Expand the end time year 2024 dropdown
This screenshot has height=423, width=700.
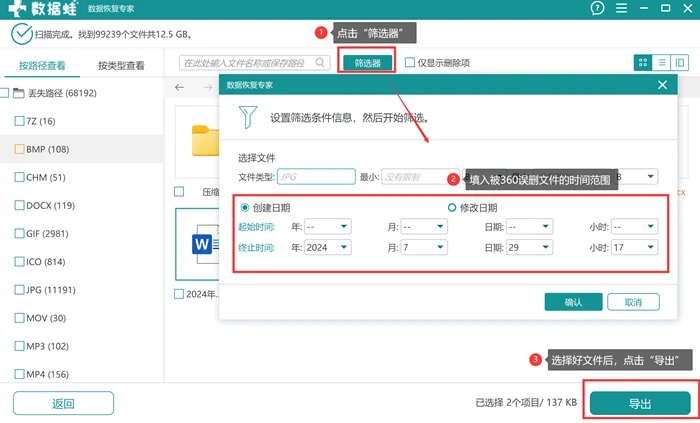328,247
